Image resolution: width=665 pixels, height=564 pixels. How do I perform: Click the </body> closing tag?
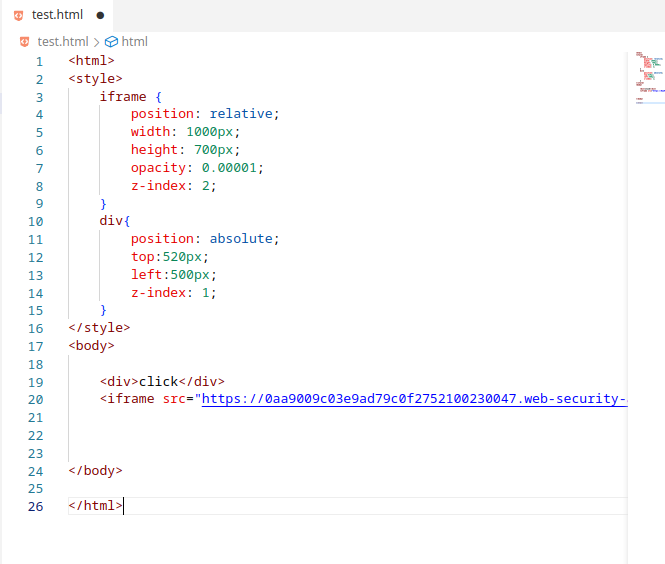point(95,471)
